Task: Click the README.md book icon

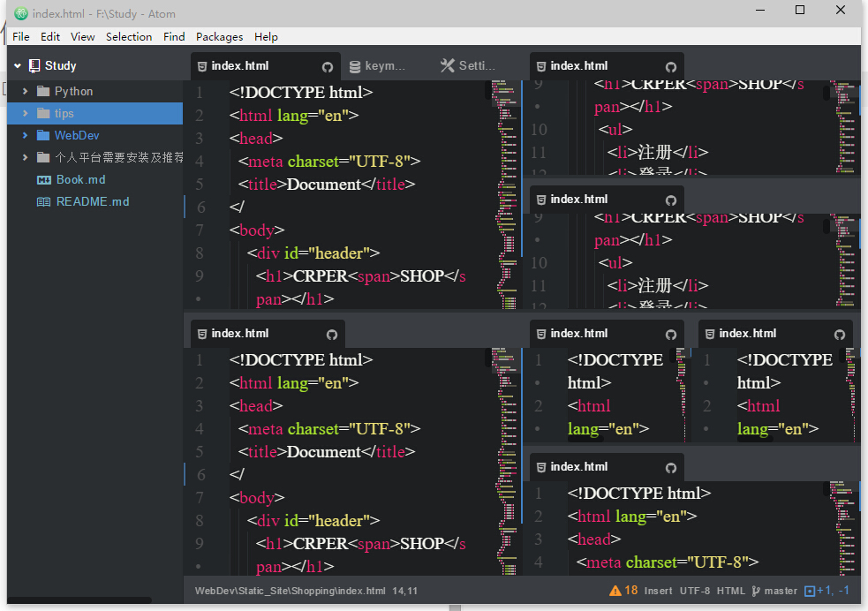Action: [43, 201]
